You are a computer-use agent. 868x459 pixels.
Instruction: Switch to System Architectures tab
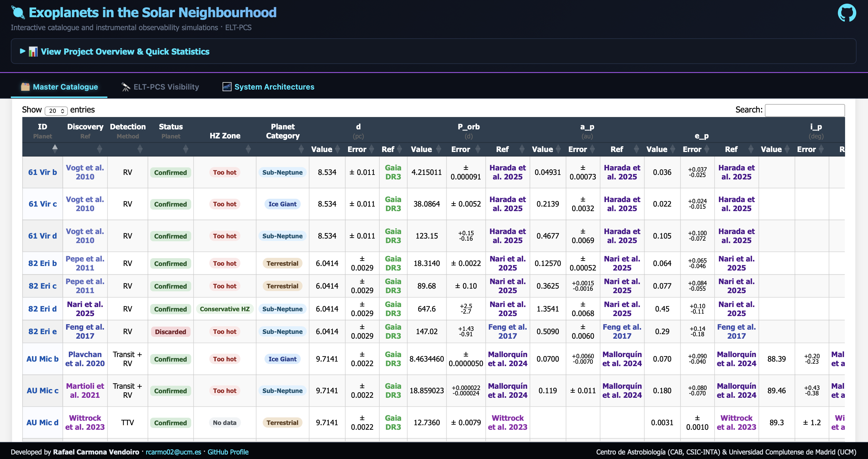pos(268,87)
